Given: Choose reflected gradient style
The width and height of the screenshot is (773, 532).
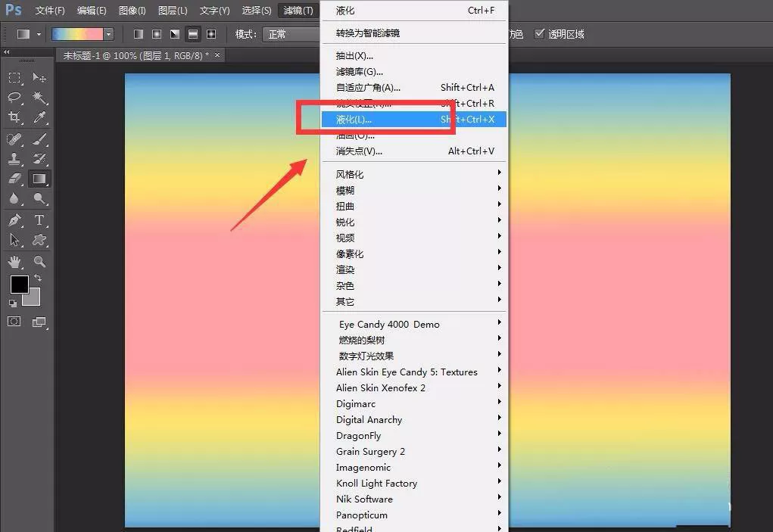Looking at the screenshot, I should (x=193, y=34).
